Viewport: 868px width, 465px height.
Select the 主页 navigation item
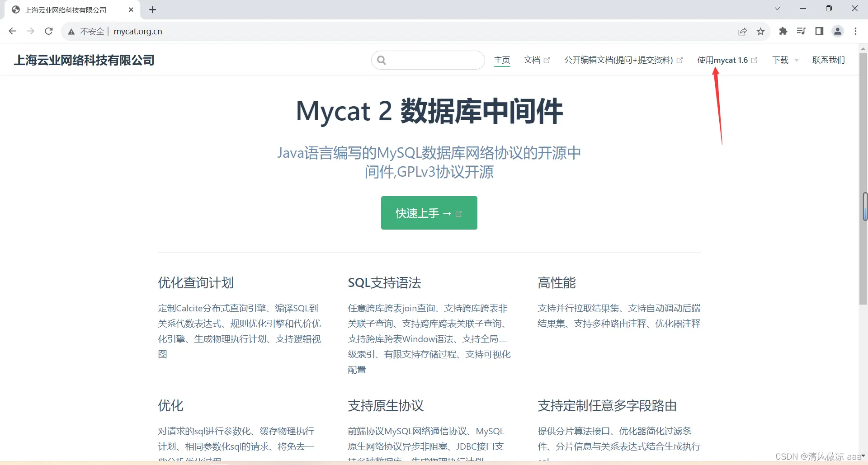[502, 60]
